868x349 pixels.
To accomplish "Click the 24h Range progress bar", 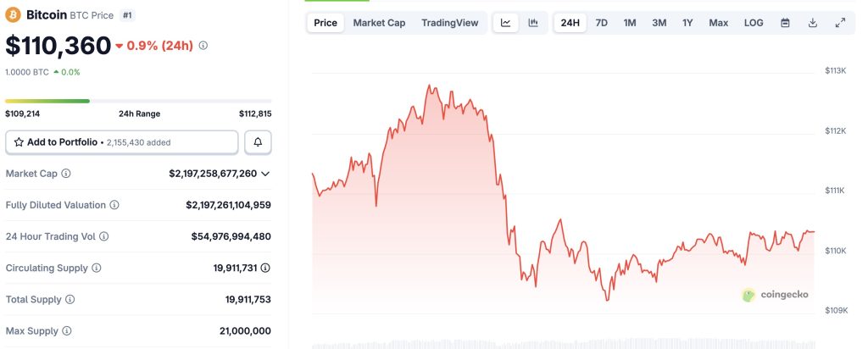I will 138,101.
